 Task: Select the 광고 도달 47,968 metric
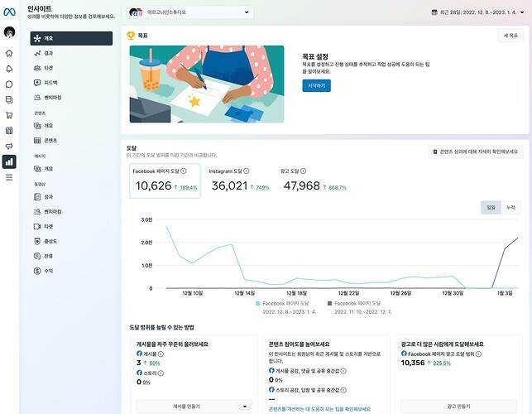[x=302, y=181]
